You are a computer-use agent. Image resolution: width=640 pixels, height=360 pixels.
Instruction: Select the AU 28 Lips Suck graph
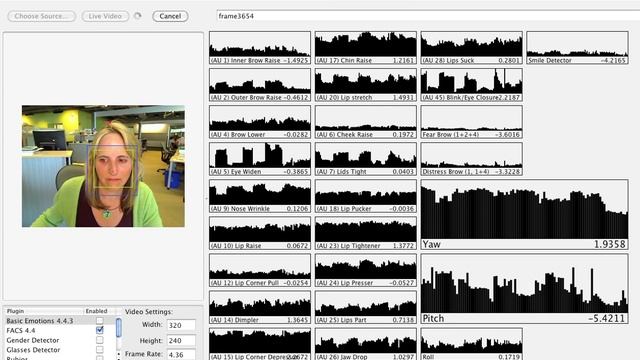tap(471, 48)
